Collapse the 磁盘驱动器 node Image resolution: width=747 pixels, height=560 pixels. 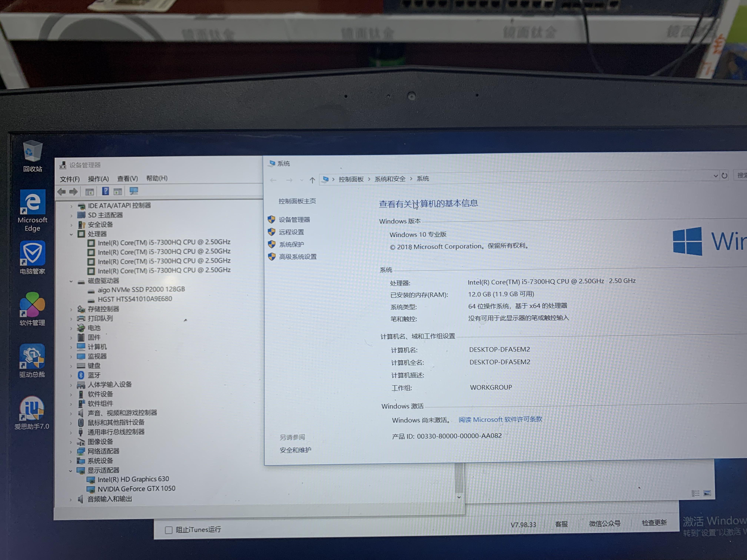pyautogui.click(x=71, y=281)
